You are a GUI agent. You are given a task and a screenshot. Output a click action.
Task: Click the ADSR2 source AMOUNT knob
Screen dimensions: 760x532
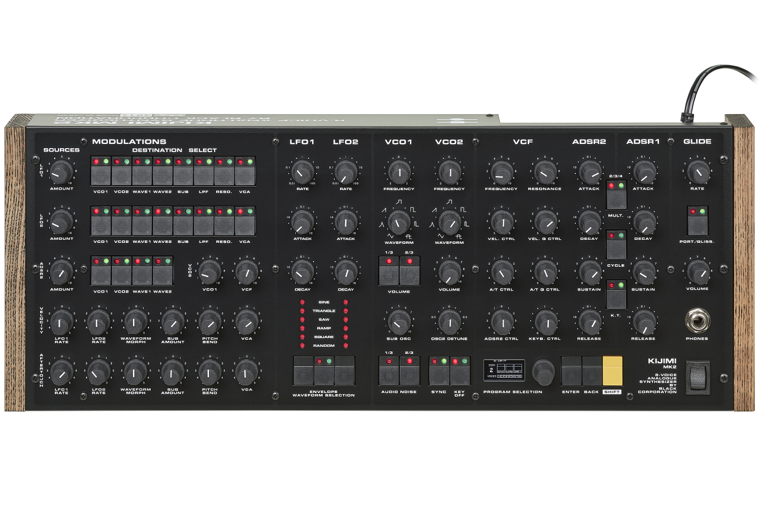click(61, 273)
